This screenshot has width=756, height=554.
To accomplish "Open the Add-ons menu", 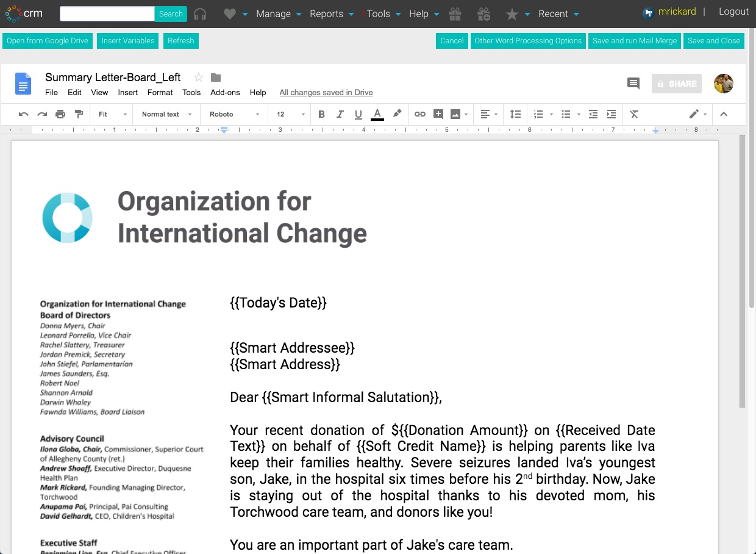I will [x=225, y=92].
